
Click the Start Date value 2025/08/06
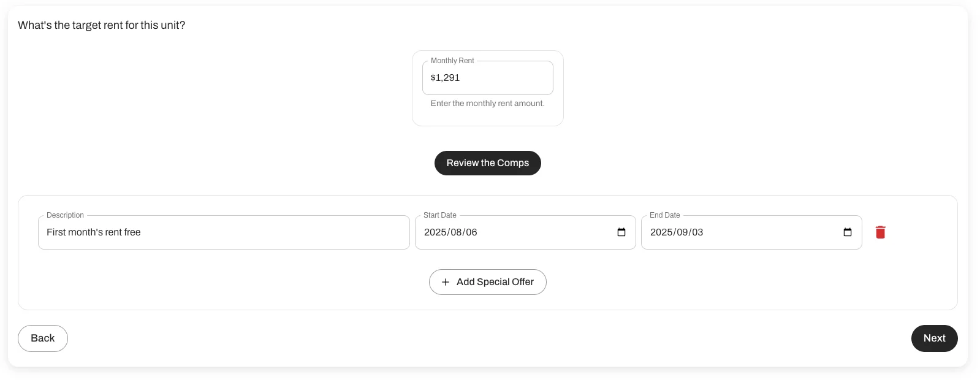coord(452,232)
